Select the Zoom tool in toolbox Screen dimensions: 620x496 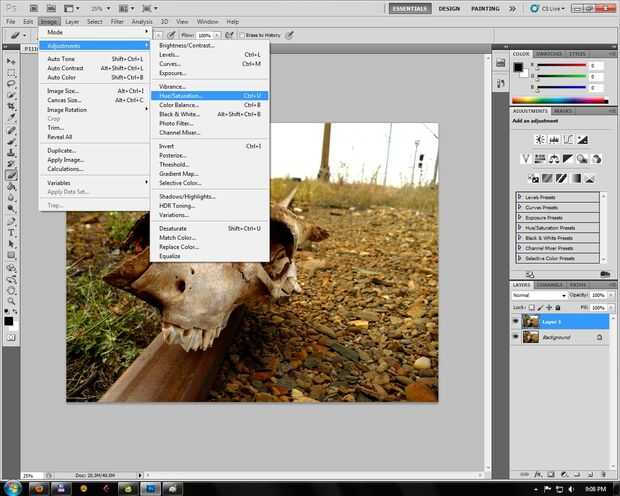click(11, 301)
